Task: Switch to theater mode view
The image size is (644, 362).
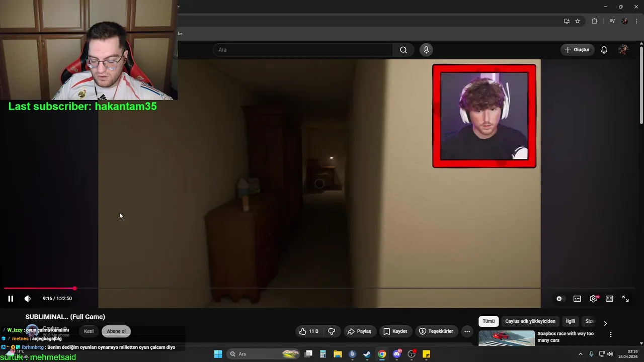Action: 609,299
